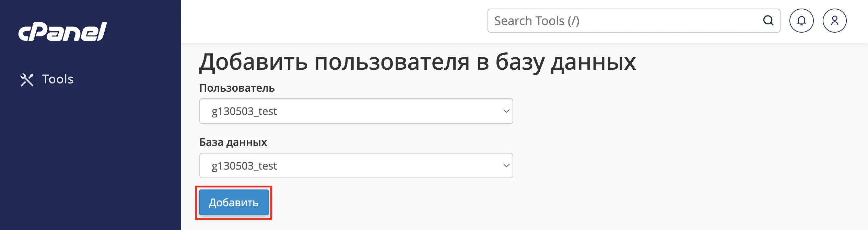
Task: Click the chevron of the База данных dropdown
Action: coord(506,165)
